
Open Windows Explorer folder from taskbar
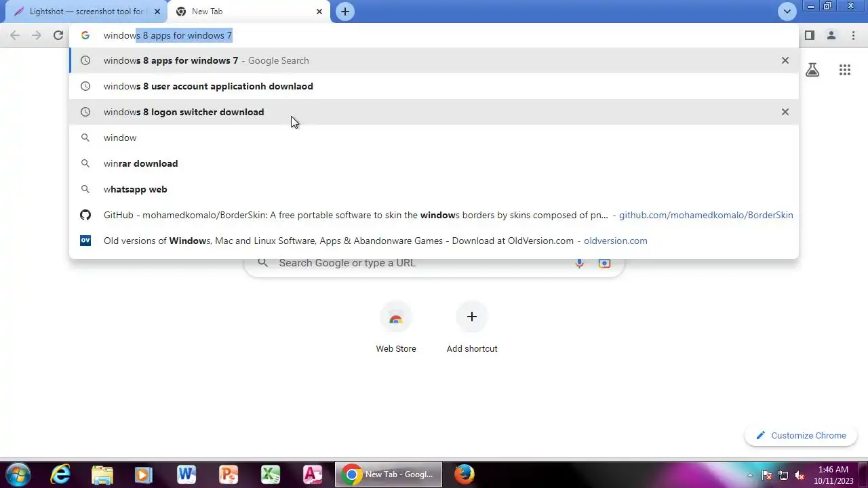(x=102, y=474)
